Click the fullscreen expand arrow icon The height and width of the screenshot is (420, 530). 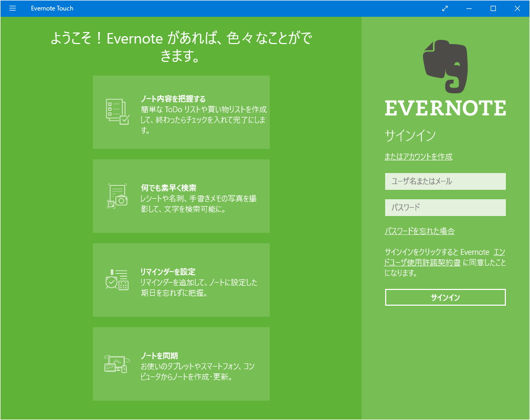444,8
